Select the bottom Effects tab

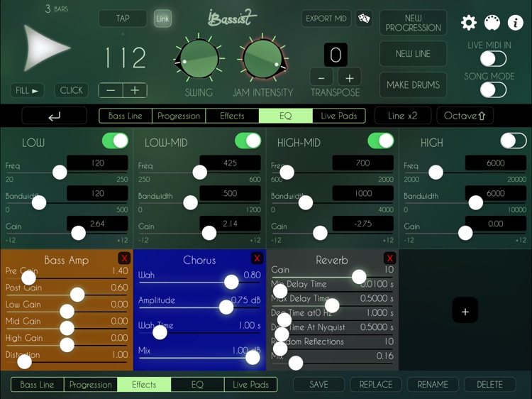point(144,384)
